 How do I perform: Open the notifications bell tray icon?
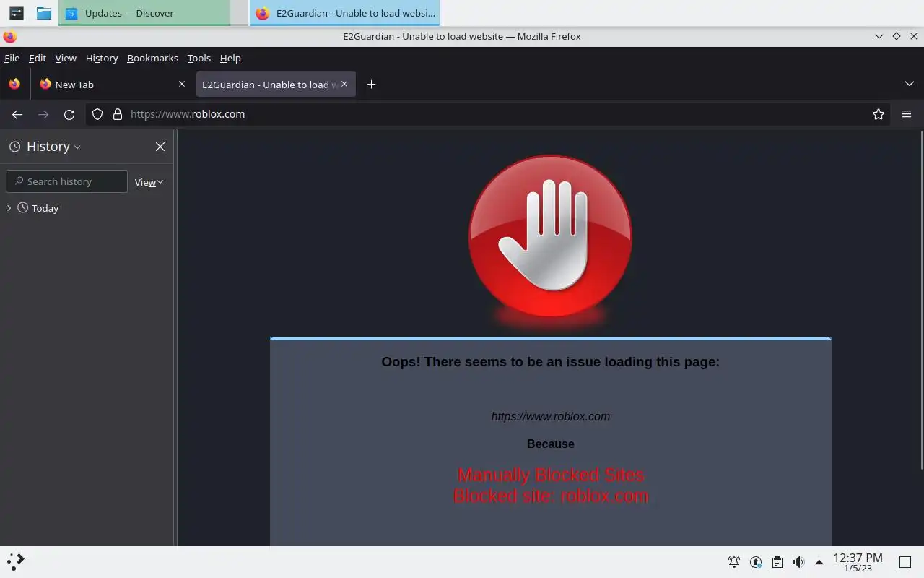point(734,561)
